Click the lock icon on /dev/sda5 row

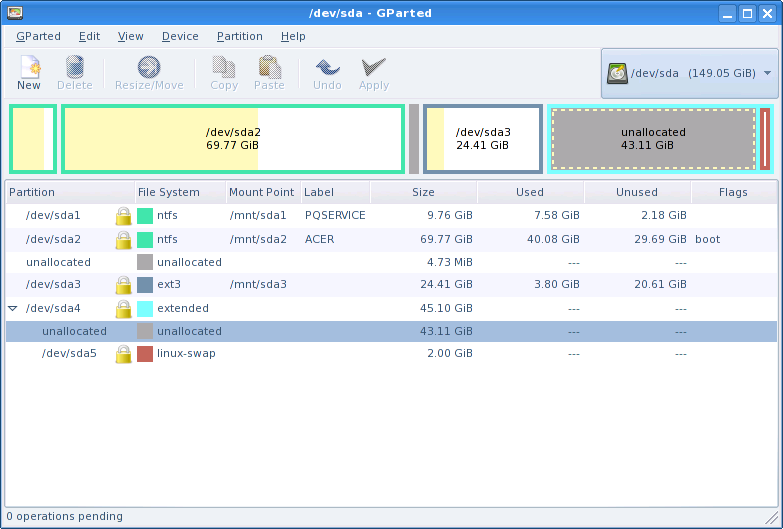[123, 354]
